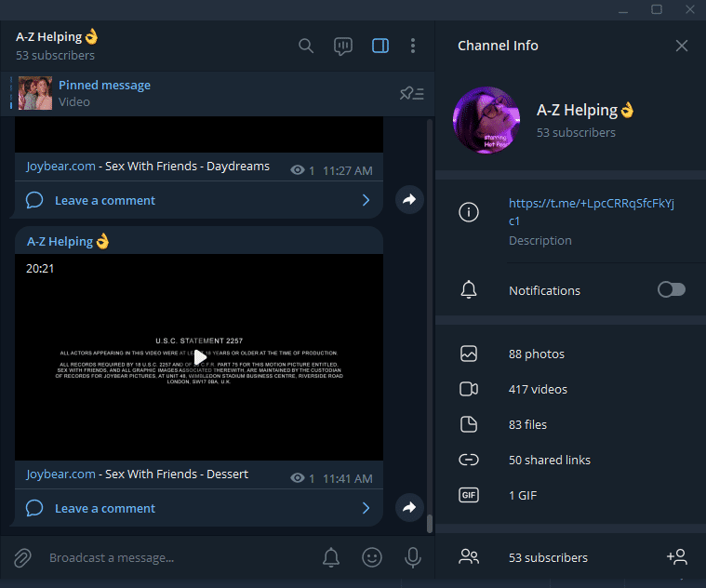Toggle the Notifications switch
Screen dimensions: 706x588
tap(672, 289)
